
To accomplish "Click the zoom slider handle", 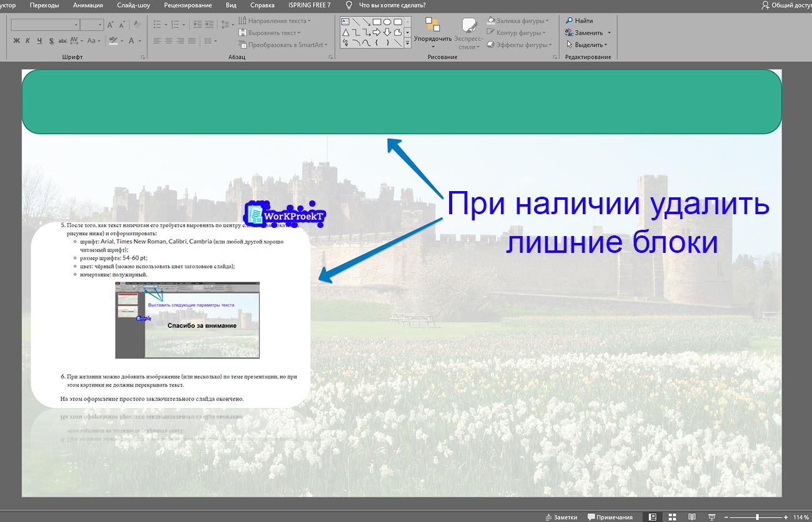I will pyautogui.click(x=757, y=517).
